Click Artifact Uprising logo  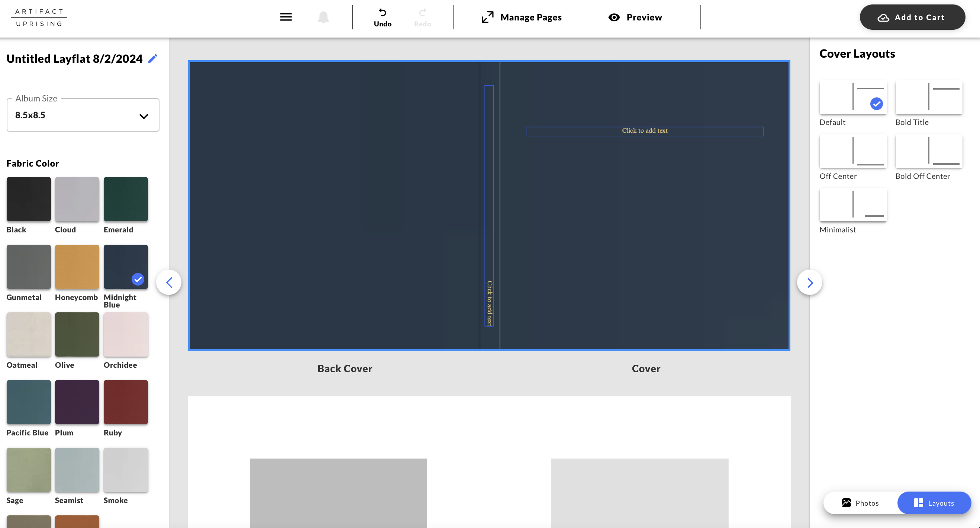click(x=39, y=17)
